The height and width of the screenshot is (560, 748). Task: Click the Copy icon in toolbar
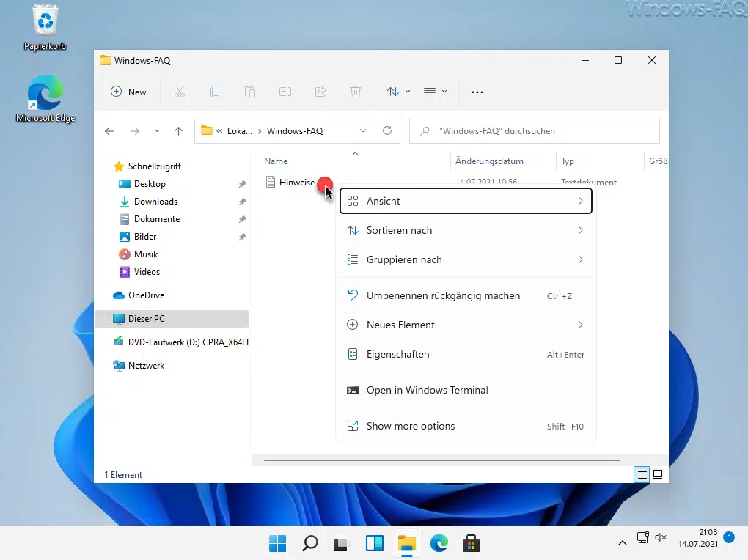click(215, 92)
